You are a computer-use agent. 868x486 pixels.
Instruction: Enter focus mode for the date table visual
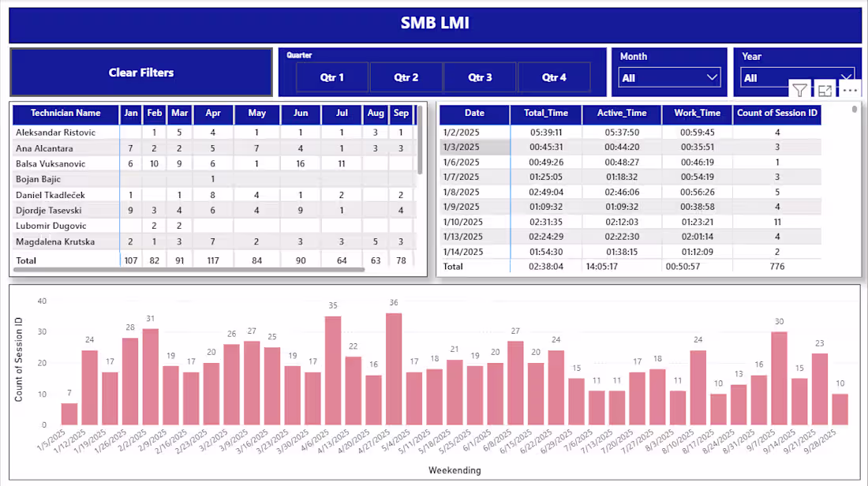coord(825,90)
